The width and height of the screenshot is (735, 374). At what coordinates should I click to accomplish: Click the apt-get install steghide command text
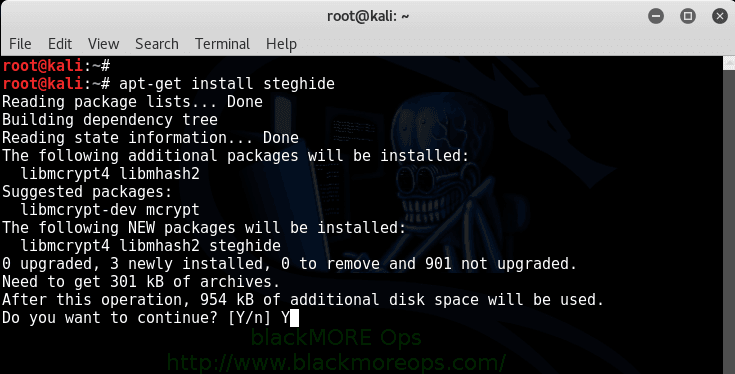click(227, 84)
